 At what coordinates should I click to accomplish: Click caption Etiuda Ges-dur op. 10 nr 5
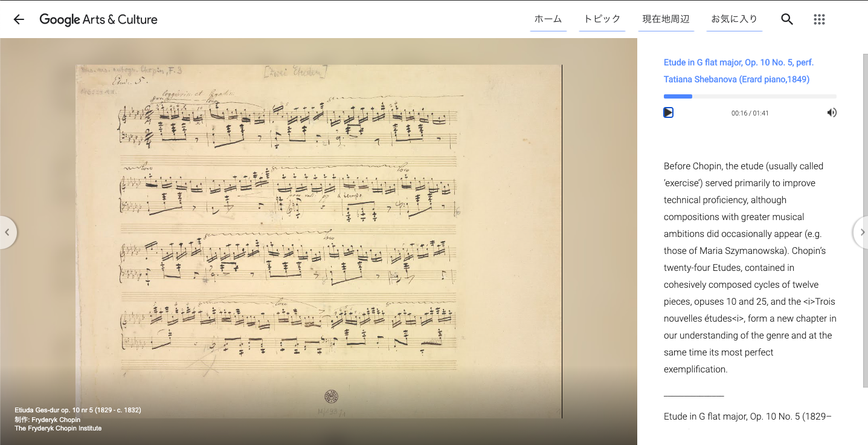pos(78,410)
